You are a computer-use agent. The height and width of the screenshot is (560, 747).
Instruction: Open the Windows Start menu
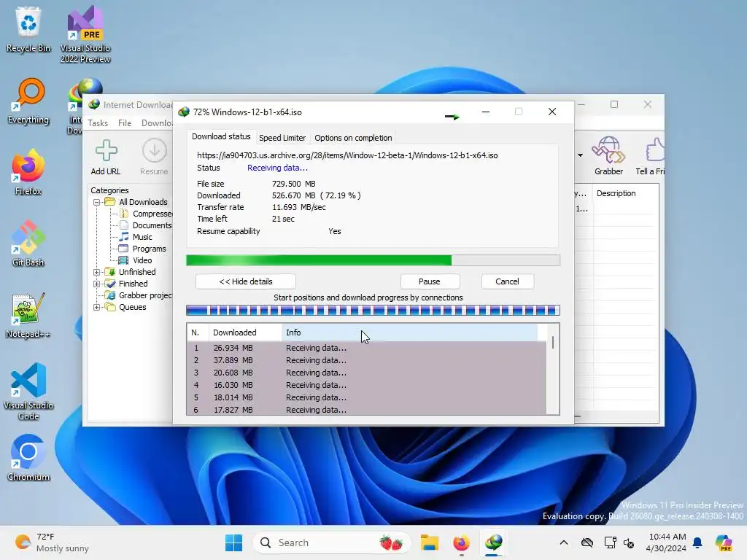tap(233, 542)
